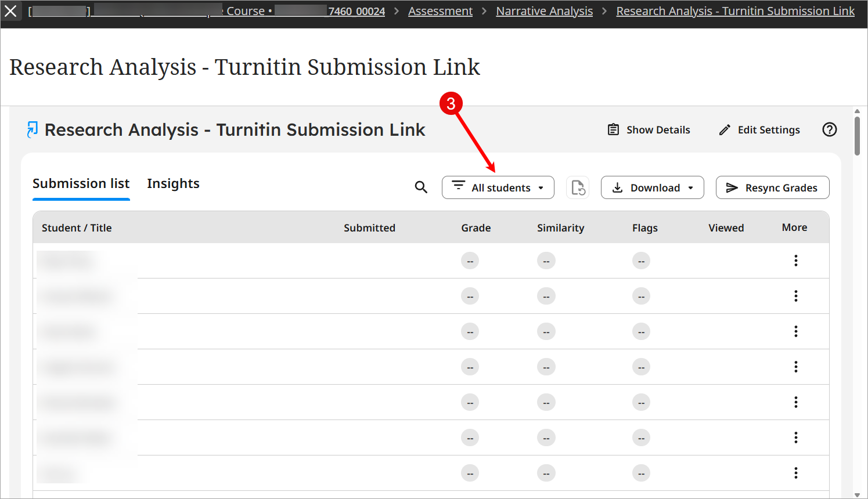Open the search magnifier icon

pos(421,187)
